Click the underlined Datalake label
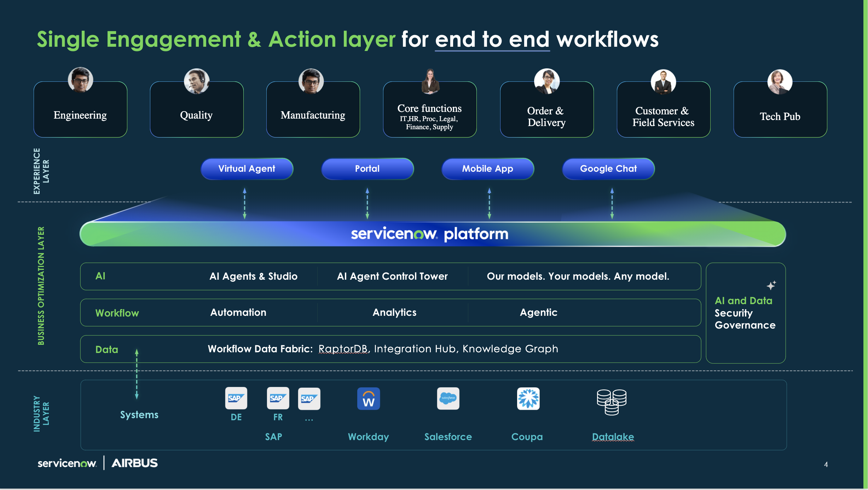This screenshot has width=868, height=490. click(613, 437)
